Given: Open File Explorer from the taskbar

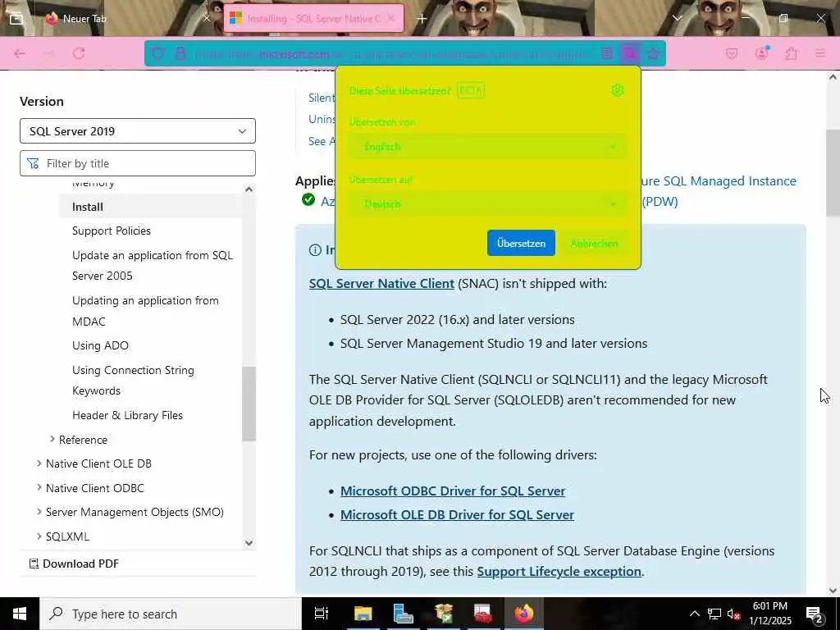Looking at the screenshot, I should pos(363,614).
